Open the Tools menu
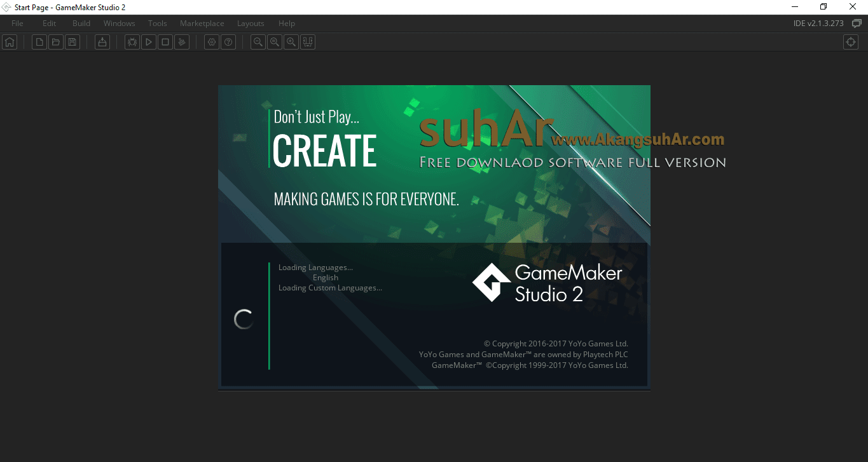 158,24
